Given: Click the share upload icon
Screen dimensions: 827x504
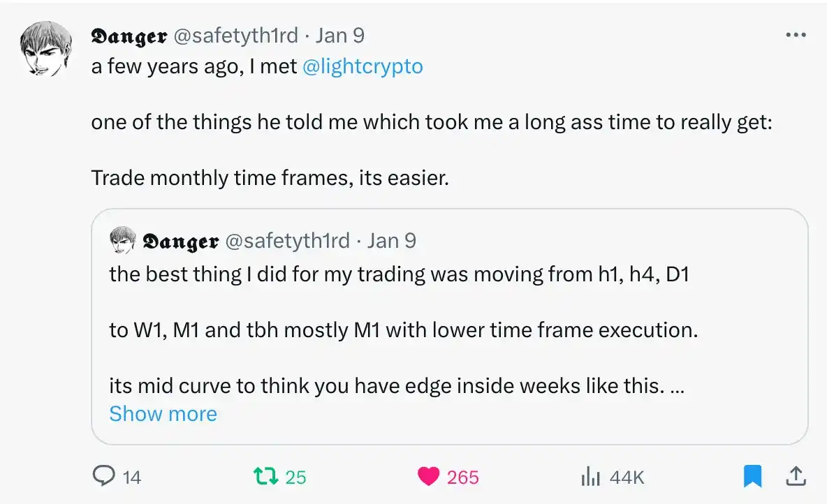Looking at the screenshot, I should 795,476.
